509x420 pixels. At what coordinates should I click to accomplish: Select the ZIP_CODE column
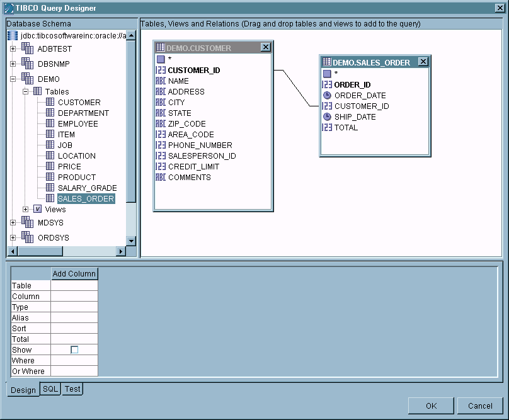186,123
